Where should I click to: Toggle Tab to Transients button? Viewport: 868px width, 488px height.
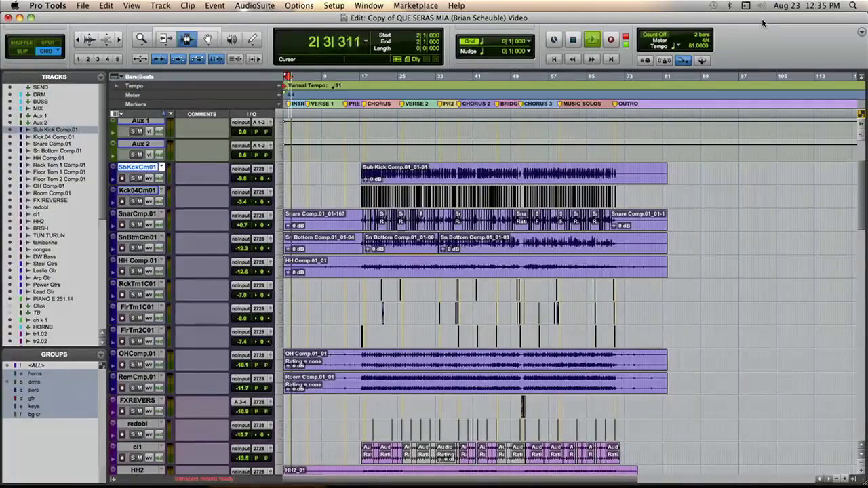coord(159,59)
